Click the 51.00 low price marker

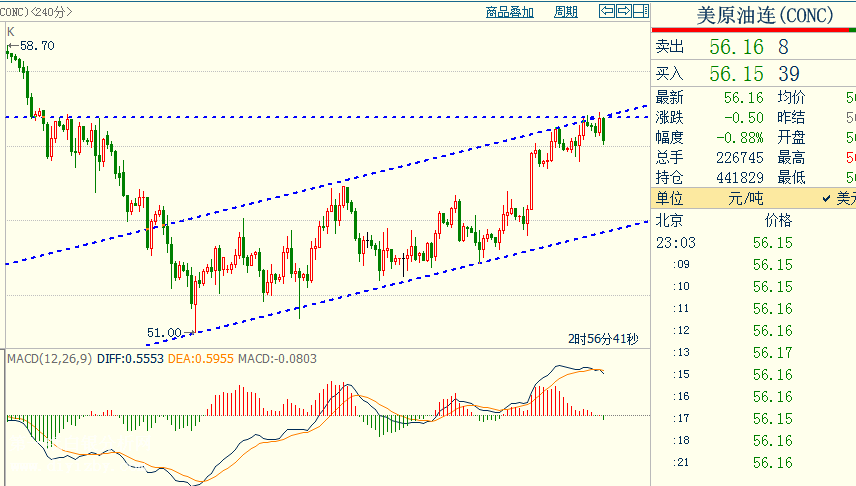[165, 332]
